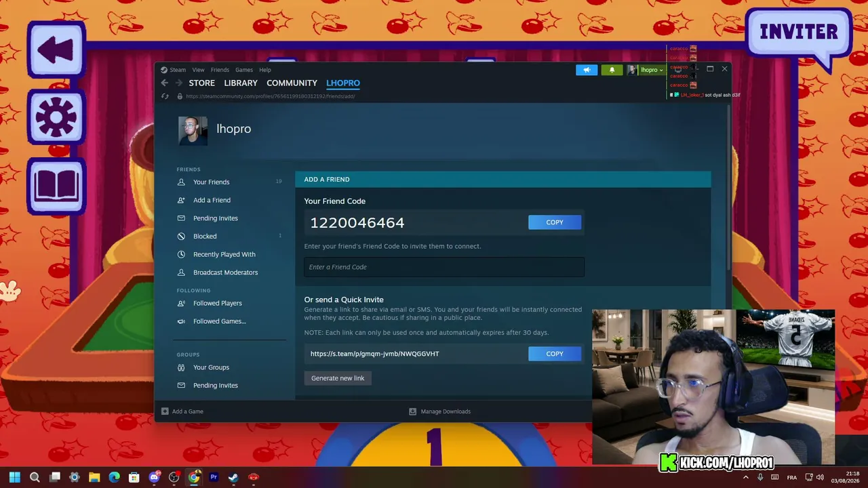Click the Broadcast Moderators icon

click(x=181, y=272)
